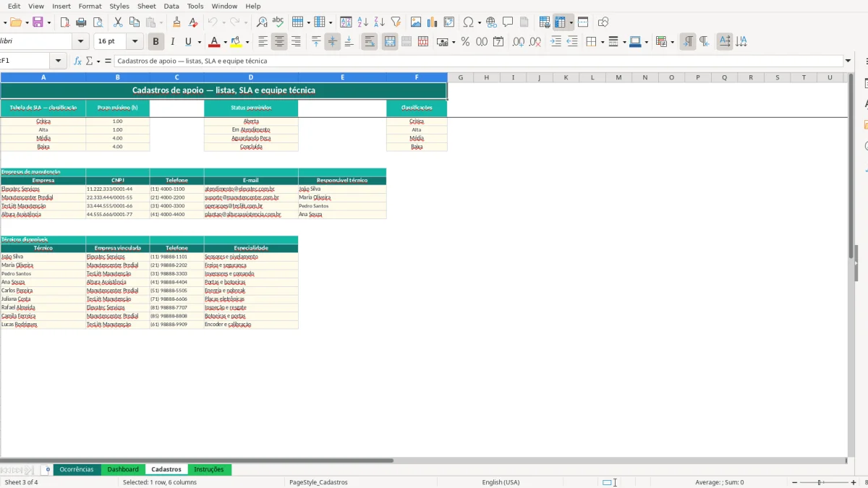Increase indent icon
The height and width of the screenshot is (488, 868).
[x=556, y=42]
